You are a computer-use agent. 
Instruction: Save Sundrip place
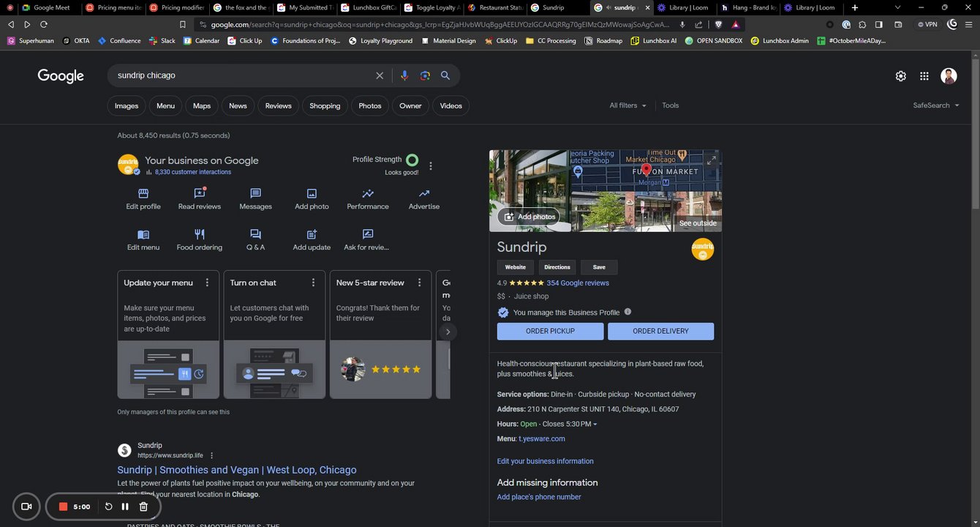pyautogui.click(x=599, y=267)
